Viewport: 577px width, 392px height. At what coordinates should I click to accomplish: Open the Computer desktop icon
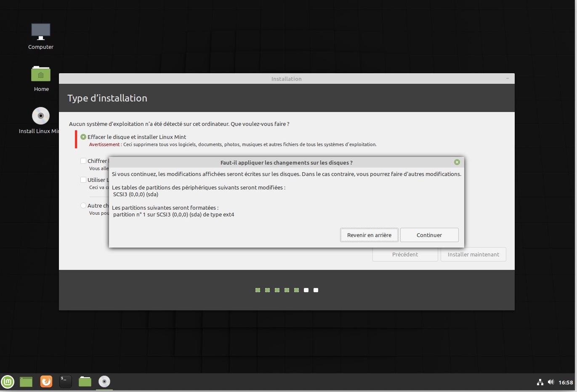pos(41,32)
